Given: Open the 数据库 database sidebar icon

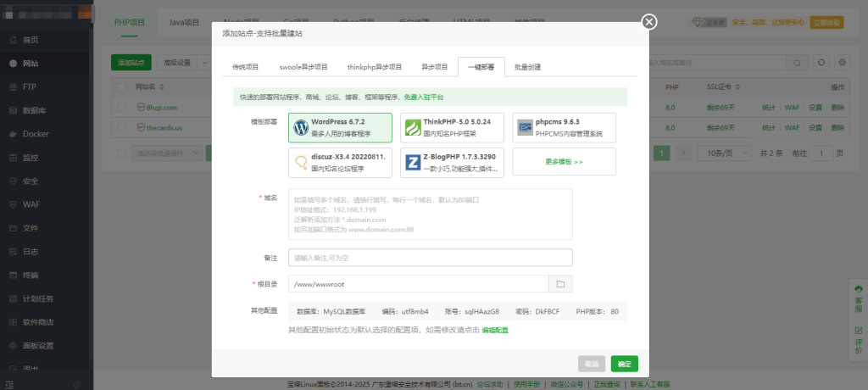Looking at the screenshot, I should (x=13, y=111).
